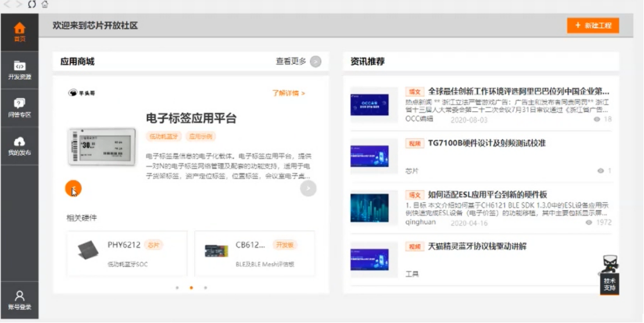The width and height of the screenshot is (644, 323).
Task: Click the 低功耗蓝牙 tag
Action: click(x=163, y=137)
